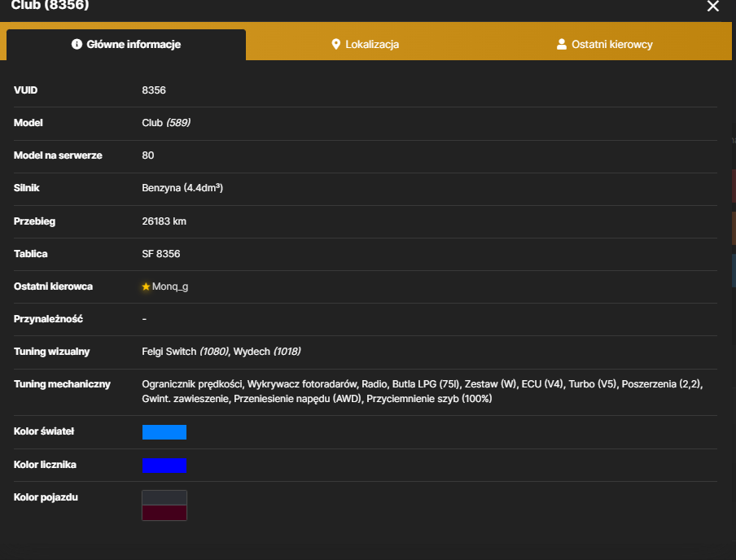Click the Przeniesienie napędu (AWD) entry
736x560 pixels.
(298, 399)
